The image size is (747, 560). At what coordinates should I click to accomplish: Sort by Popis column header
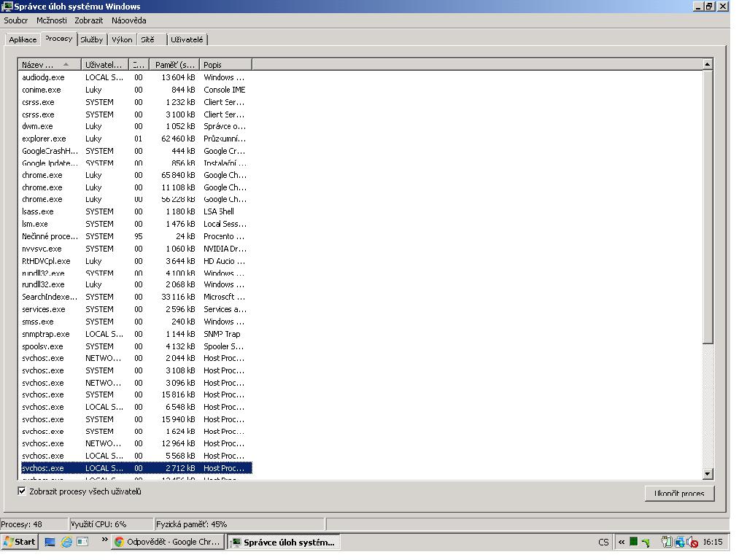point(226,65)
